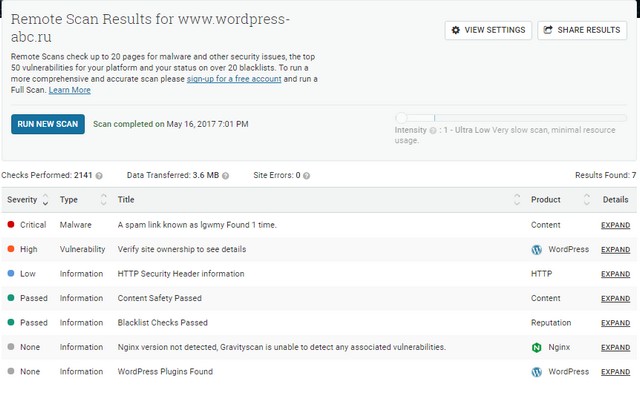The height and width of the screenshot is (396, 640).
Task: Open View Settings
Action: point(488,30)
